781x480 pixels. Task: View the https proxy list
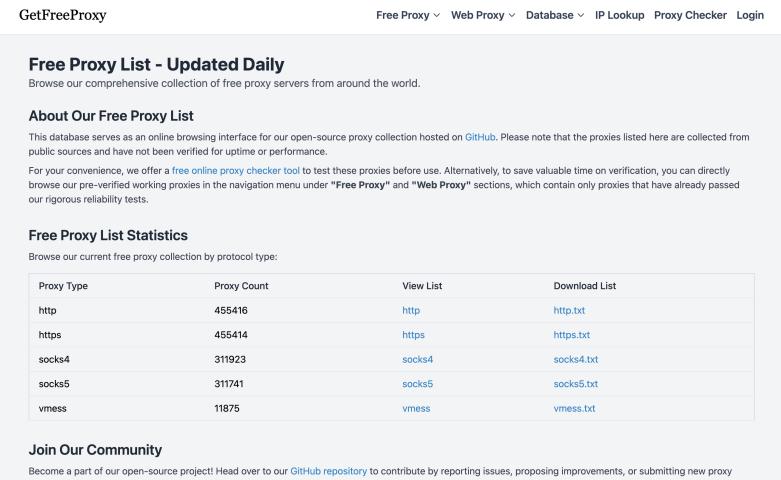point(413,335)
